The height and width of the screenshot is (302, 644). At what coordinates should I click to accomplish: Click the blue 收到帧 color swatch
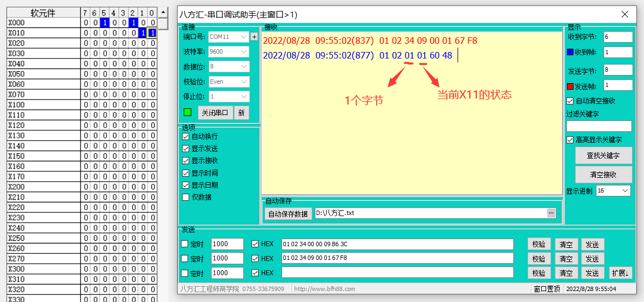tap(570, 52)
